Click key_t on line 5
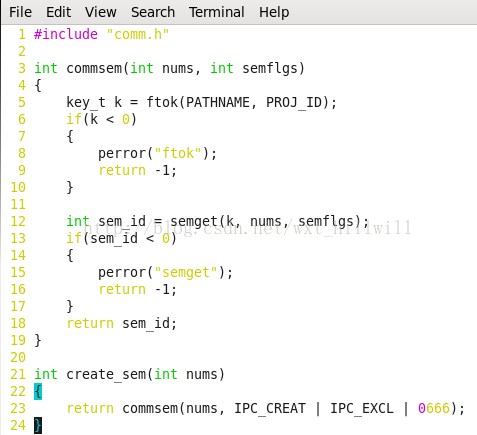 [86, 102]
